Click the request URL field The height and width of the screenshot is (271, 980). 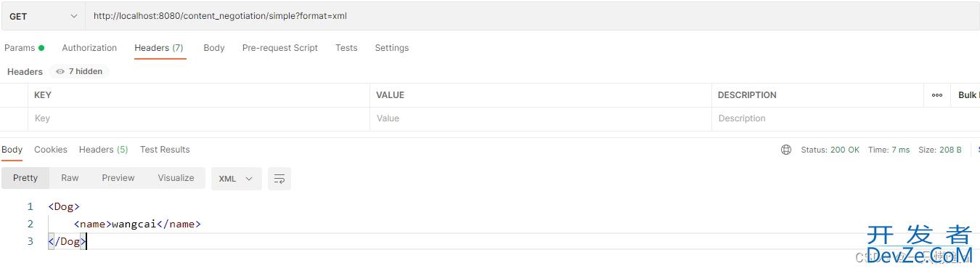532,16
